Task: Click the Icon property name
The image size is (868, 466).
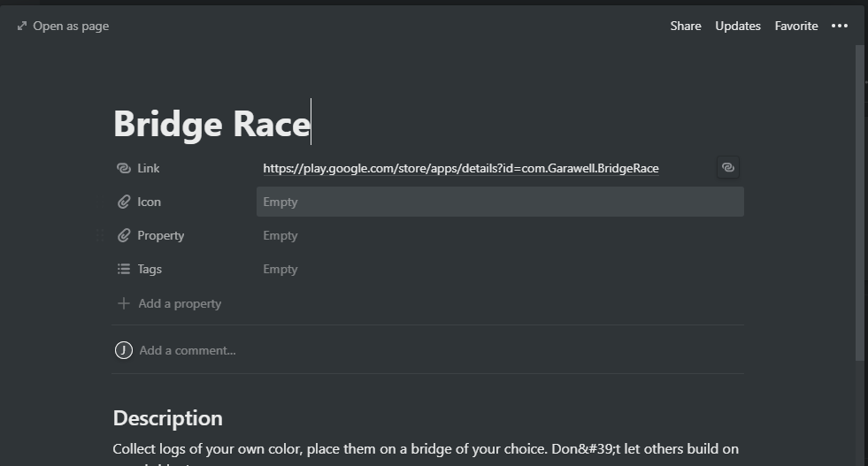Action: (149, 202)
